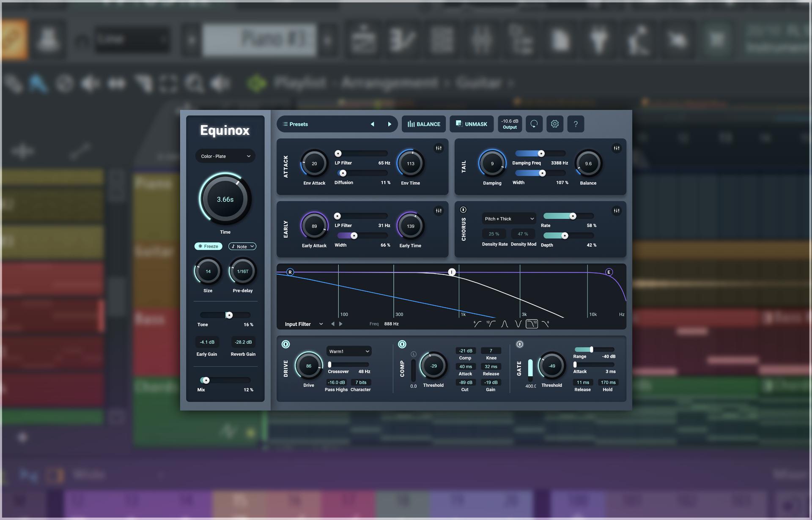Open the help question mark icon
The image size is (812, 520).
coord(576,124)
